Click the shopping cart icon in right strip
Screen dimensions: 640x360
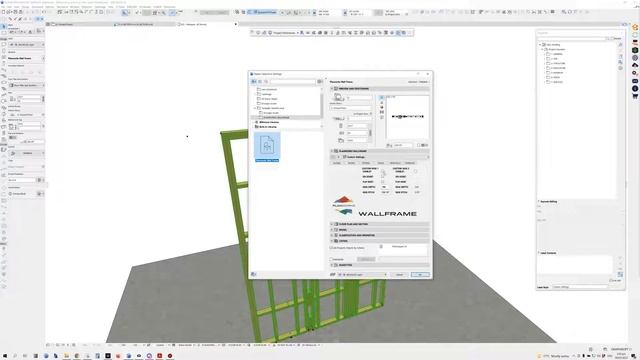tap(635, 96)
